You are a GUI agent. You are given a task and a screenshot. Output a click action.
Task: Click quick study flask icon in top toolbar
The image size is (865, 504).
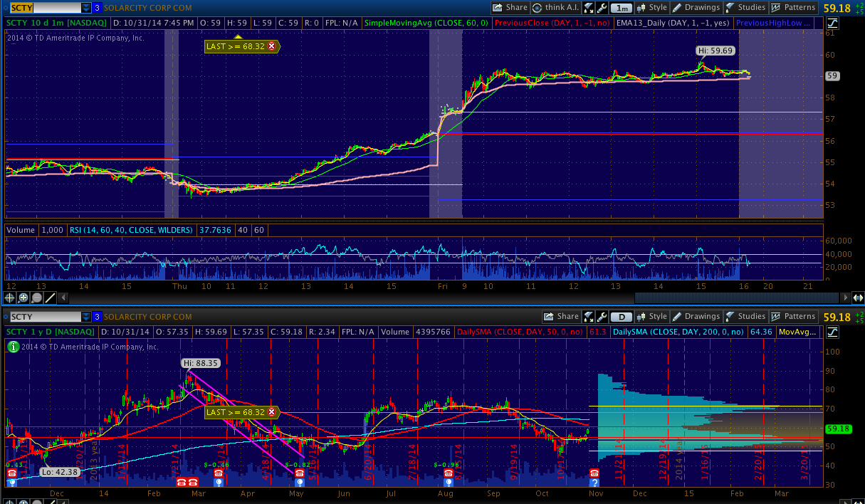(x=589, y=8)
